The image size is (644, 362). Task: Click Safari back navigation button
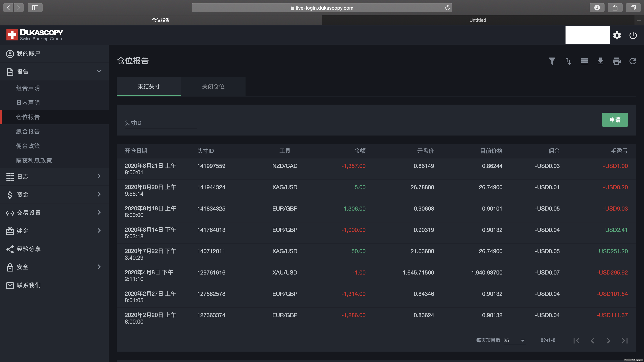[x=8, y=8]
